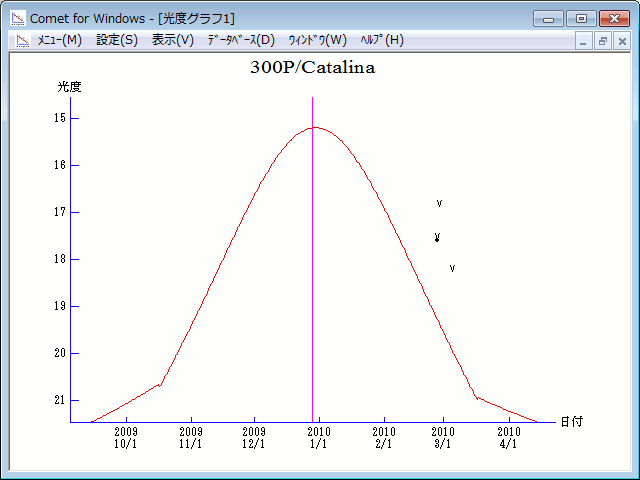Open the ﾃﾞｰﾀﾍﾞｰｽ(D) database menu
Viewport: 640px width, 480px height.
tap(241, 40)
